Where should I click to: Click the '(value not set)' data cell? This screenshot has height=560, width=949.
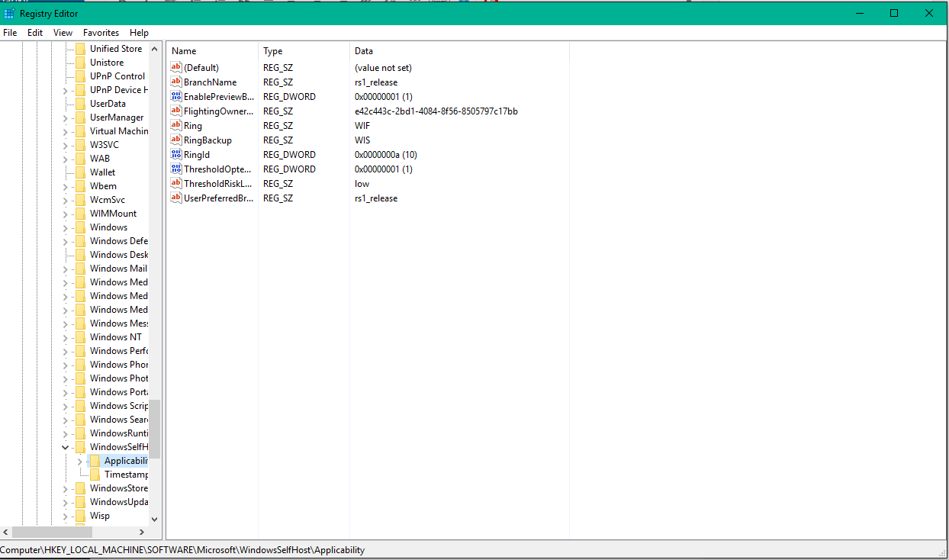(383, 67)
